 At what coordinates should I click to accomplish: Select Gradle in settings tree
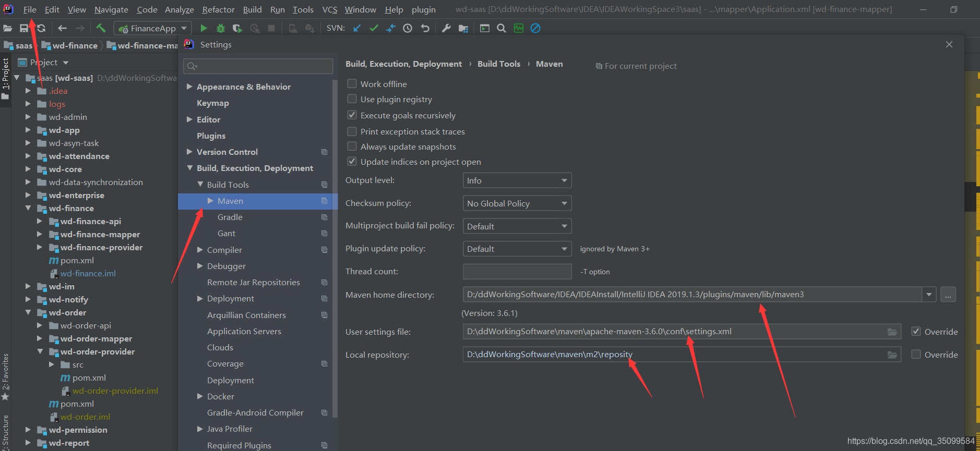coord(230,217)
